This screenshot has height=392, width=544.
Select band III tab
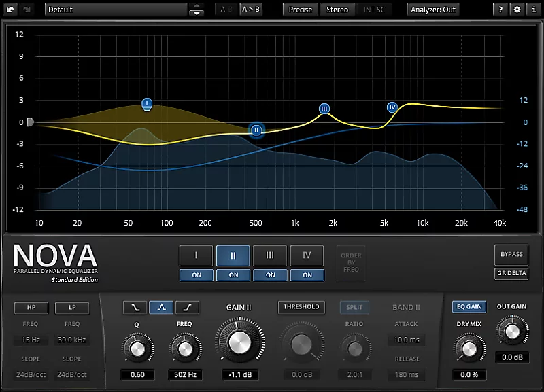pyautogui.click(x=270, y=255)
